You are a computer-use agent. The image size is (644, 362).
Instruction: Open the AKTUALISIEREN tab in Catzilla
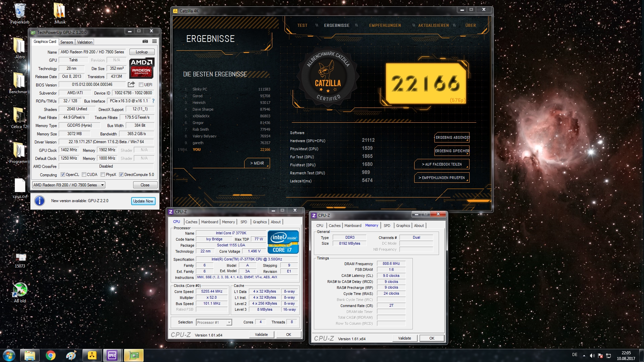[433, 25]
